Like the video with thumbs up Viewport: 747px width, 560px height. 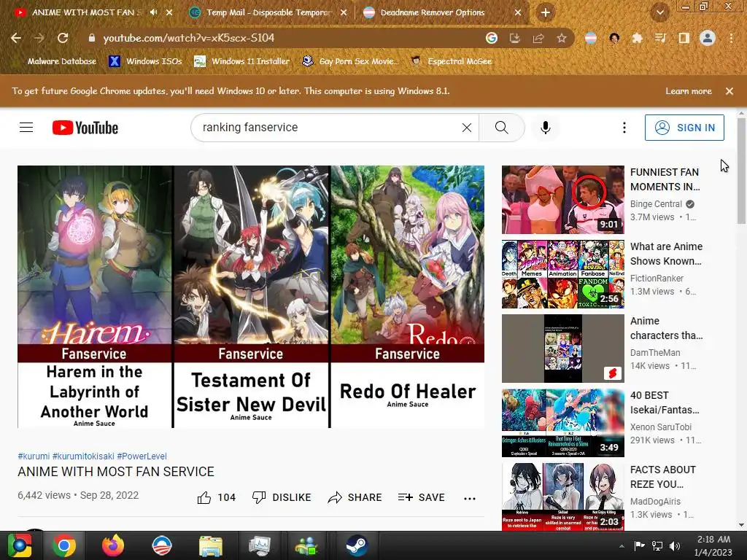point(216,497)
